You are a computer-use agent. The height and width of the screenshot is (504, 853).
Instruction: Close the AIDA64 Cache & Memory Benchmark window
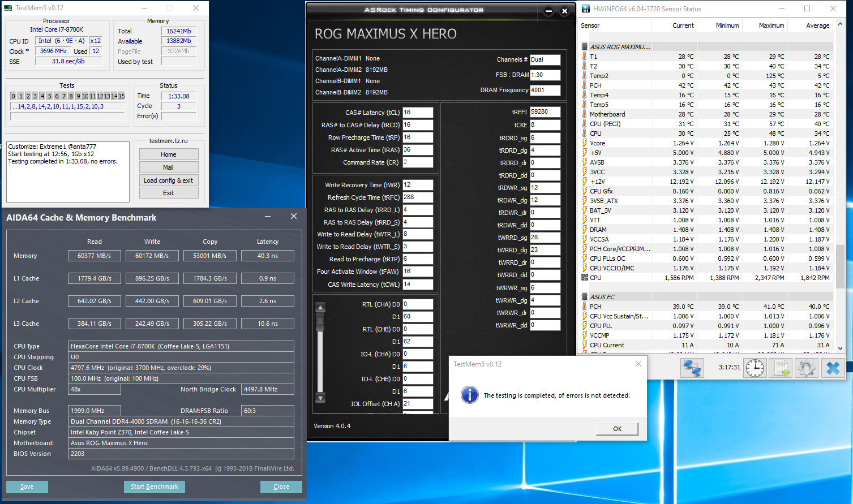tap(293, 216)
